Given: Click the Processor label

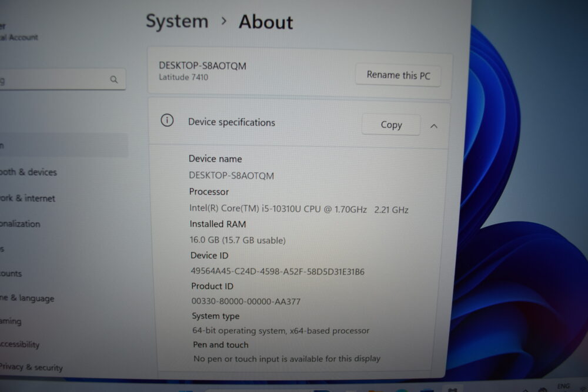Looking at the screenshot, I should pyautogui.click(x=209, y=192).
